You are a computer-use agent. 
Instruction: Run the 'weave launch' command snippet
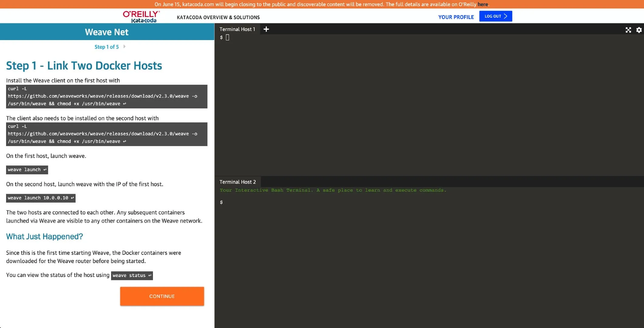point(27,170)
